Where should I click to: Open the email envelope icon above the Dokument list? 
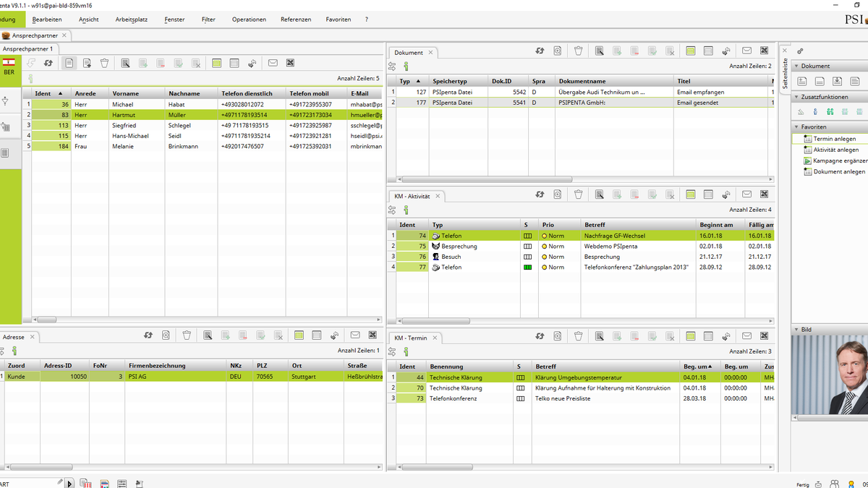(746, 50)
